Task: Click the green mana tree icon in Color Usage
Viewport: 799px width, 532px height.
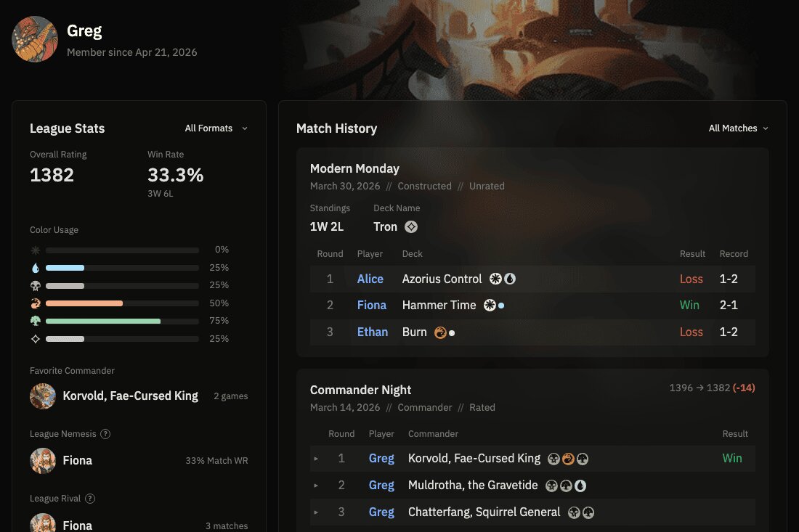Action: point(35,321)
